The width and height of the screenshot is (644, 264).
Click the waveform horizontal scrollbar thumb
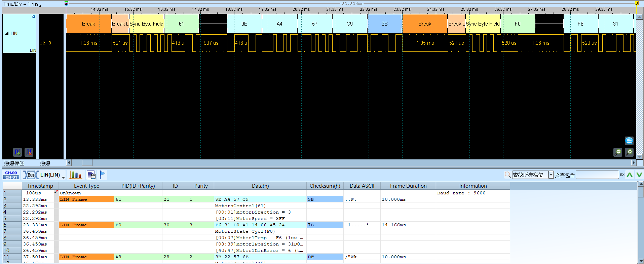87,163
